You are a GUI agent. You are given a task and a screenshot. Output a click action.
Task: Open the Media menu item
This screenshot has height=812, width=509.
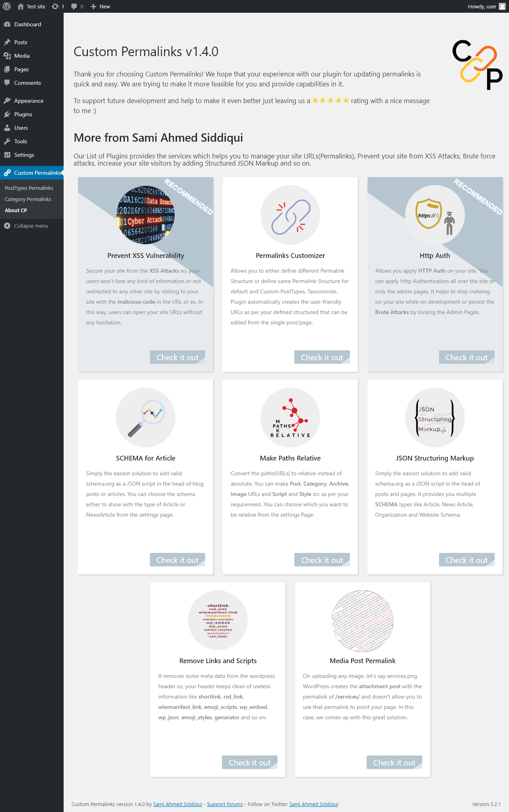pos(32,56)
